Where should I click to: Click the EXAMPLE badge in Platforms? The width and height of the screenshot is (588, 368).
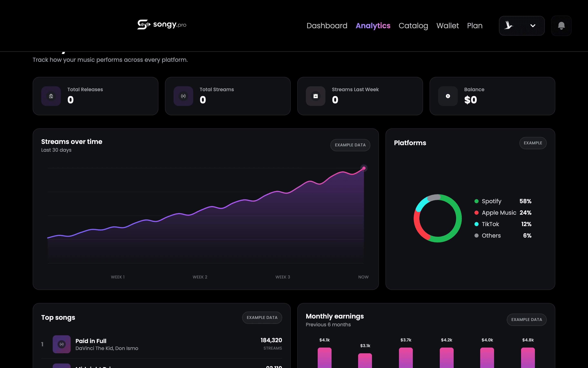pos(533,143)
